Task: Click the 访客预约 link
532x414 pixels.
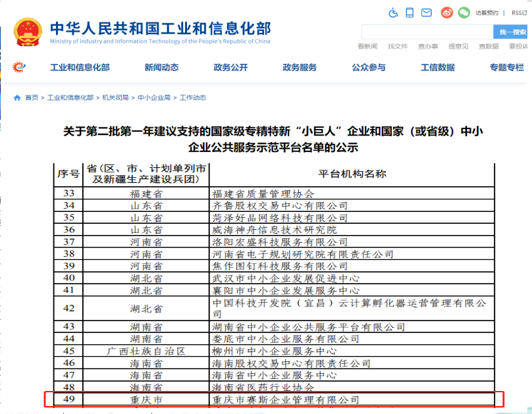Action: coord(486,13)
